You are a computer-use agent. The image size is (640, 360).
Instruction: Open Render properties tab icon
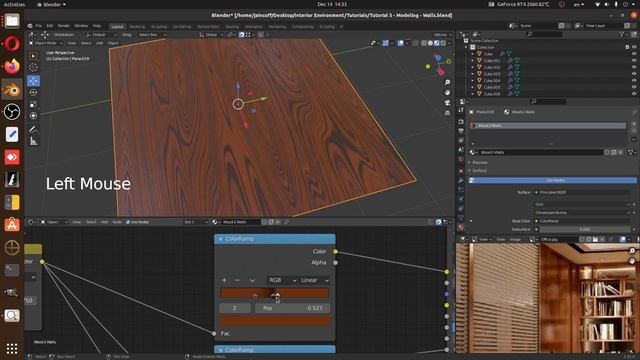(x=461, y=122)
